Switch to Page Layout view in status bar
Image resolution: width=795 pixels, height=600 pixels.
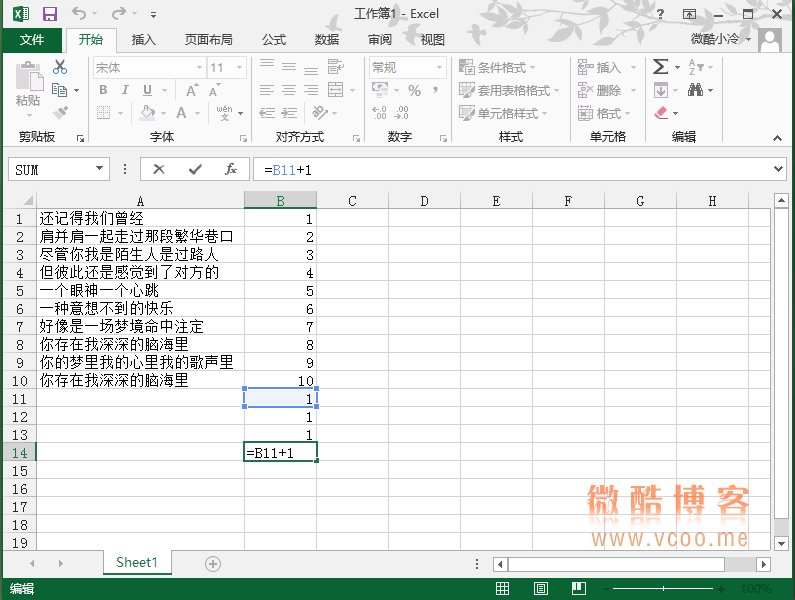540,589
